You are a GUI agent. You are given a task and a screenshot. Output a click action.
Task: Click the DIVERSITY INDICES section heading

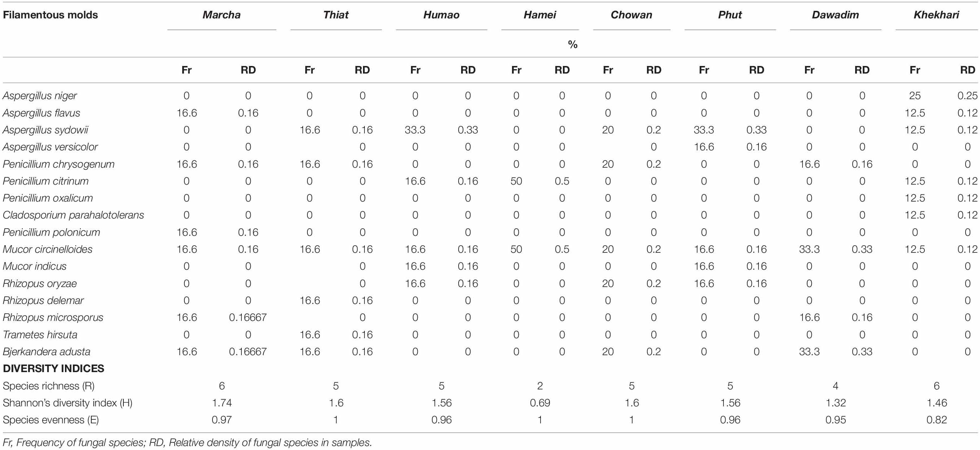[53, 368]
